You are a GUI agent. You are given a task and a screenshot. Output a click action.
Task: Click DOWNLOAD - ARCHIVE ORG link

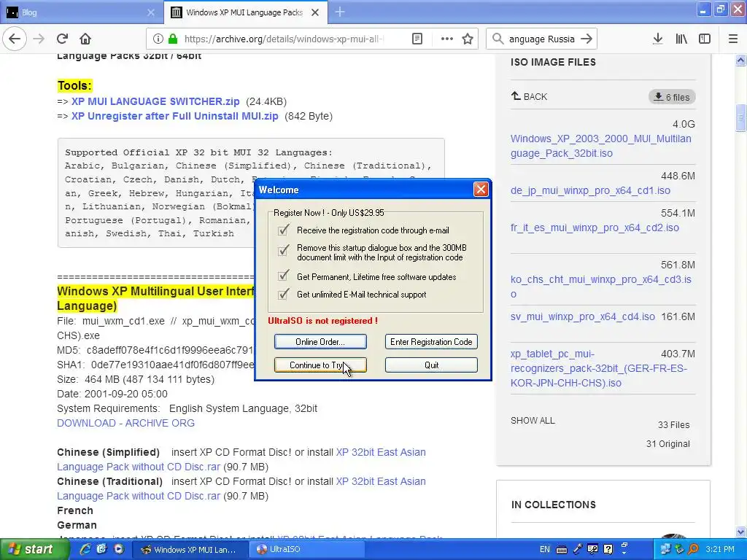[x=125, y=423]
